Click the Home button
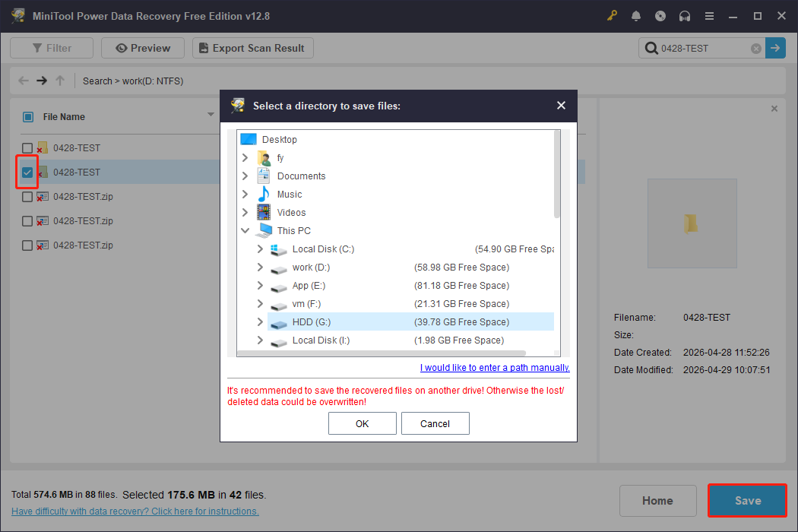The width and height of the screenshot is (798, 532). tap(657, 501)
